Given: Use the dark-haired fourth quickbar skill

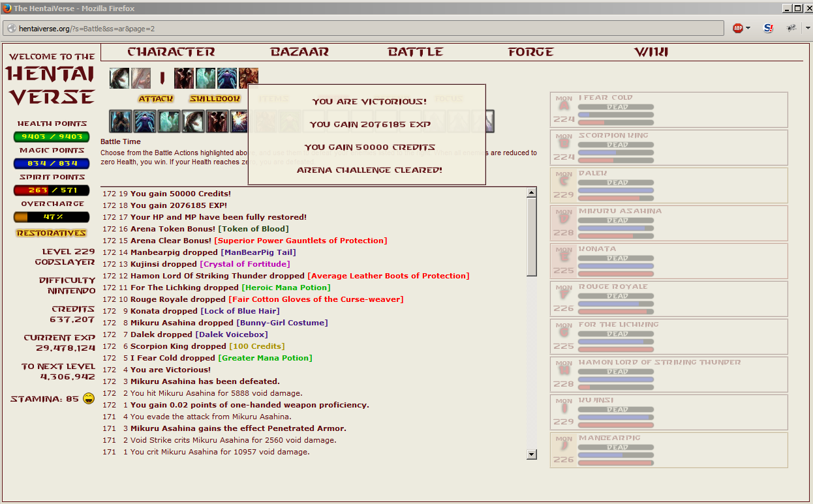Looking at the screenshot, I should coord(193,121).
